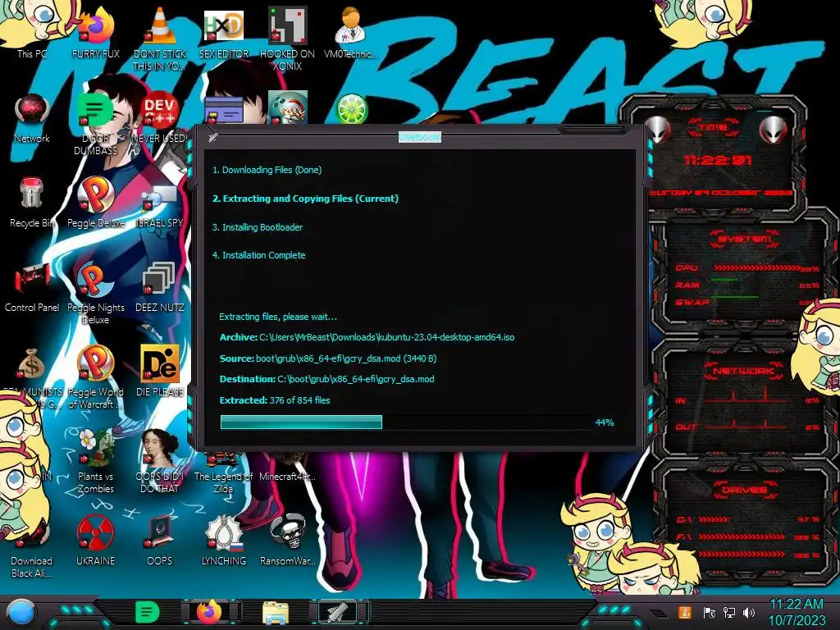Click the SYSTEM widget CPU usage bar
This screenshot has height=630, width=840.
click(756, 268)
